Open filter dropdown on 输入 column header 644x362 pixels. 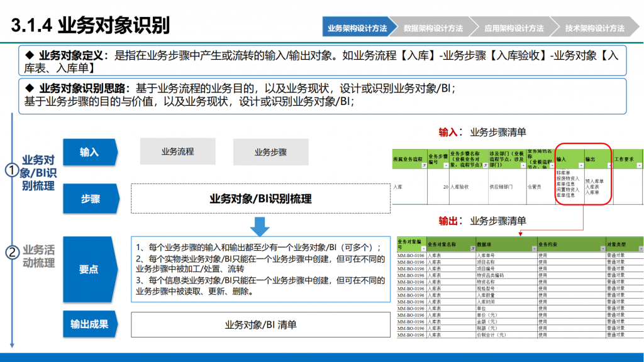point(580,165)
